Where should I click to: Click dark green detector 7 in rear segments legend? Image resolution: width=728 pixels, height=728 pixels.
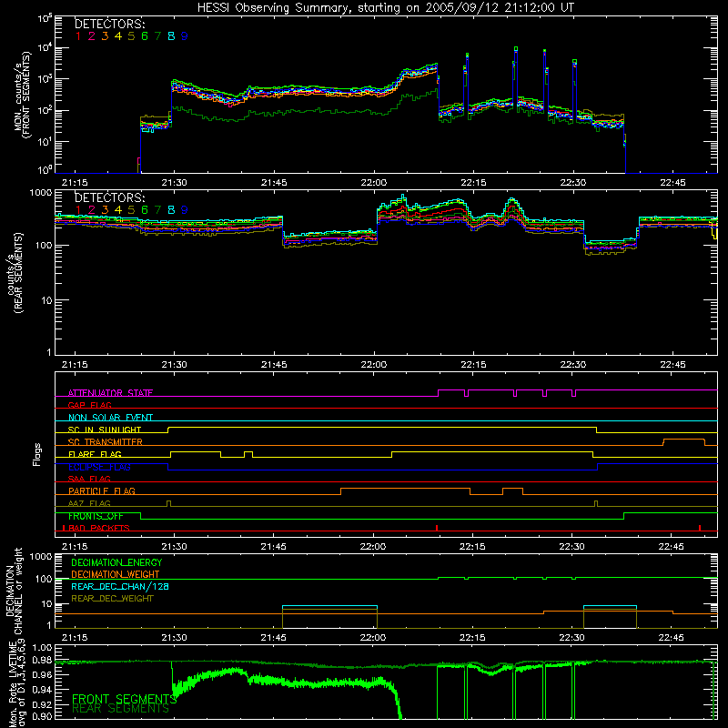(x=157, y=210)
